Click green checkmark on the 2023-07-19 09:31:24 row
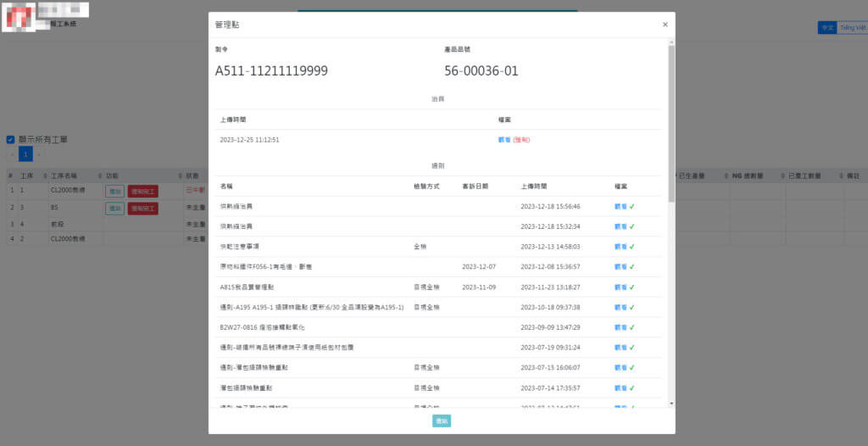Viewport: 868px width, 446px height. (632, 348)
